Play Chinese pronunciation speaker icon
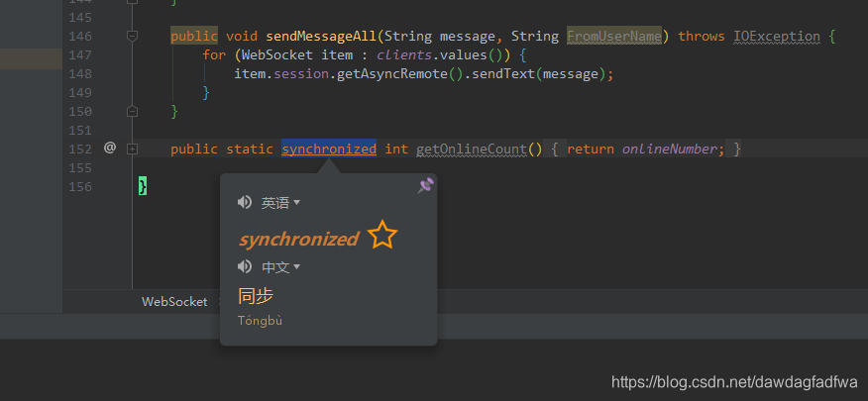 (245, 267)
